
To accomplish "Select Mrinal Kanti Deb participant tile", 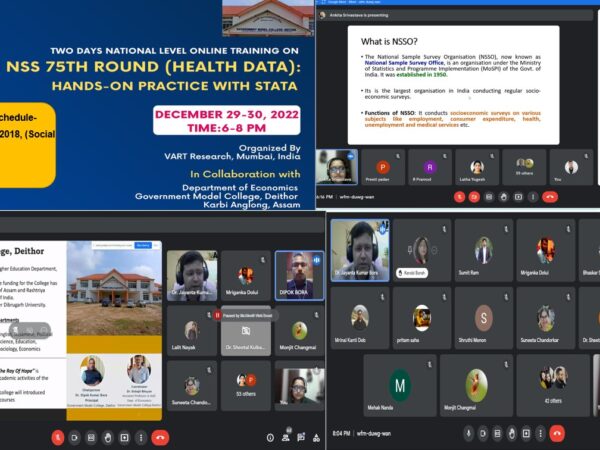I will click(x=360, y=318).
